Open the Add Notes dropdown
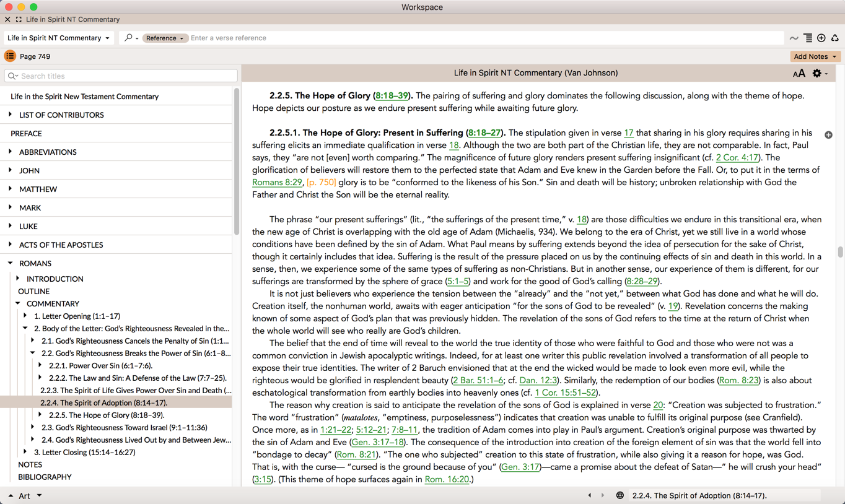The height and width of the screenshot is (504, 845). 815,56
